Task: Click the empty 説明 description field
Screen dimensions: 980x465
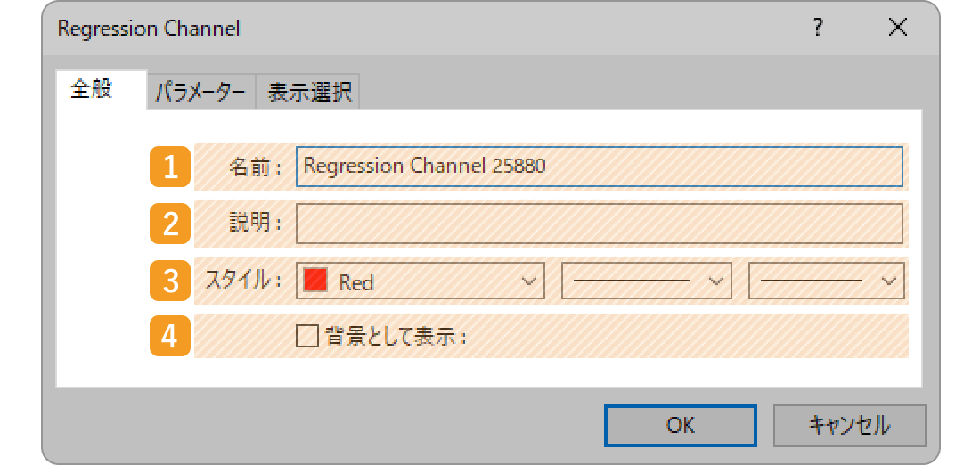Action: click(600, 224)
